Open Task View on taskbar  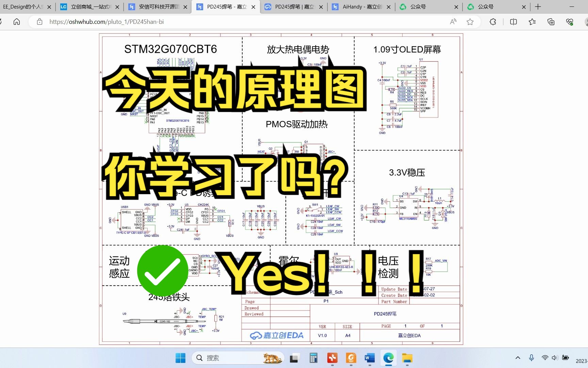tap(294, 358)
